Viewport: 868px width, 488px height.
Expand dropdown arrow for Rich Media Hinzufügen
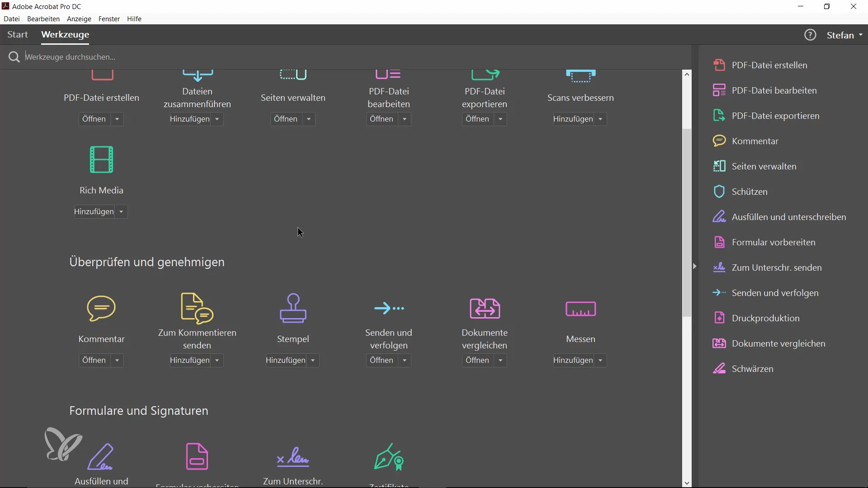coord(121,212)
